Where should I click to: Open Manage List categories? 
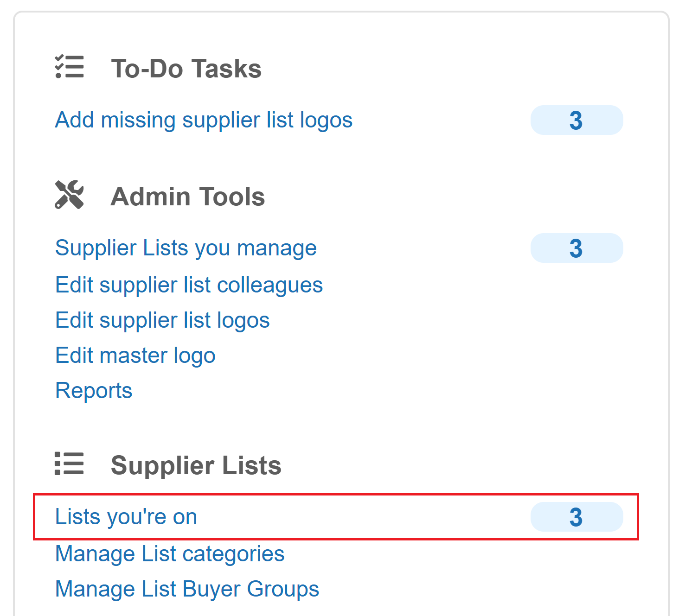pyautogui.click(x=170, y=554)
